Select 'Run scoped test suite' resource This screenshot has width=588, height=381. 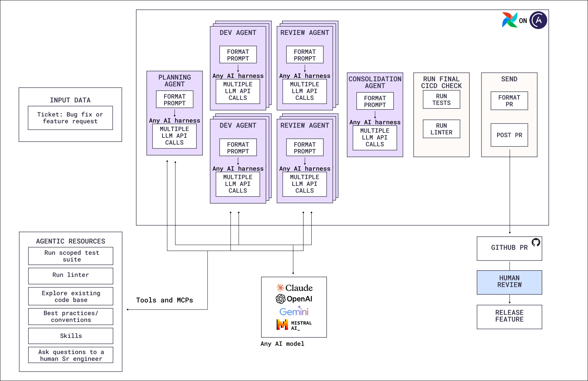click(x=71, y=256)
